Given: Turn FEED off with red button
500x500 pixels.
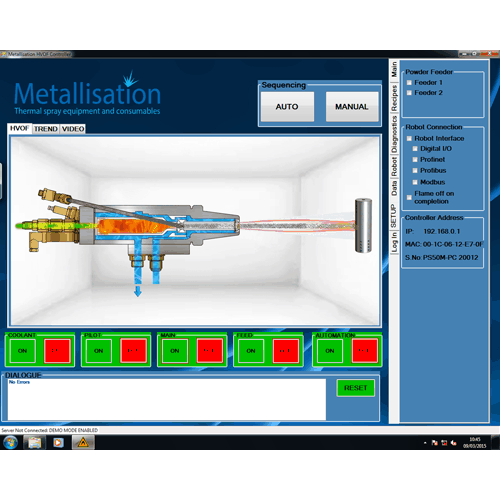Looking at the screenshot, I should 286,351.
